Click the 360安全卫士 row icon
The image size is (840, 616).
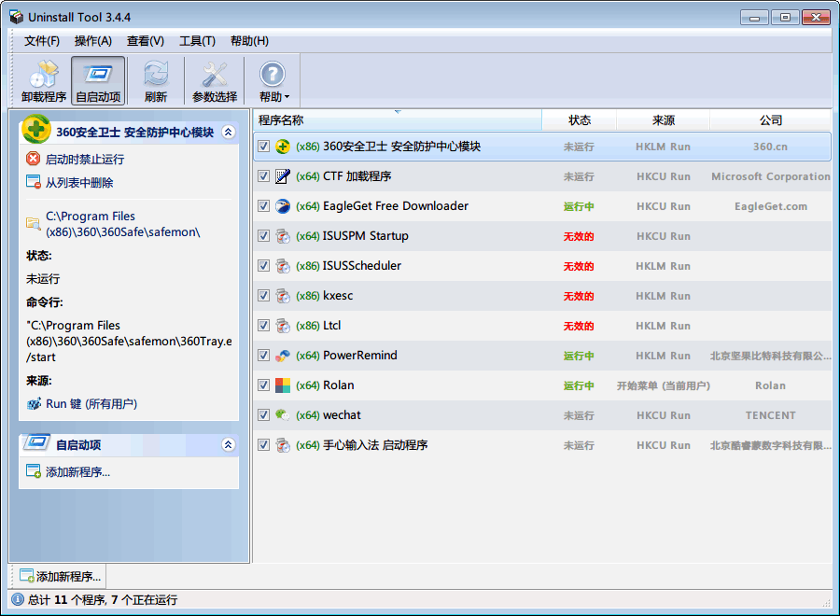click(283, 147)
